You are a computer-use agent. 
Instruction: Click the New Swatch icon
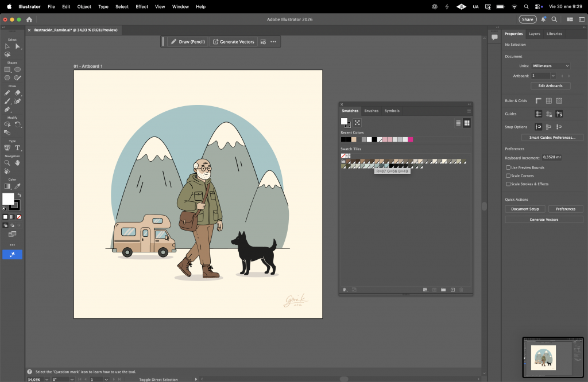(x=452, y=290)
